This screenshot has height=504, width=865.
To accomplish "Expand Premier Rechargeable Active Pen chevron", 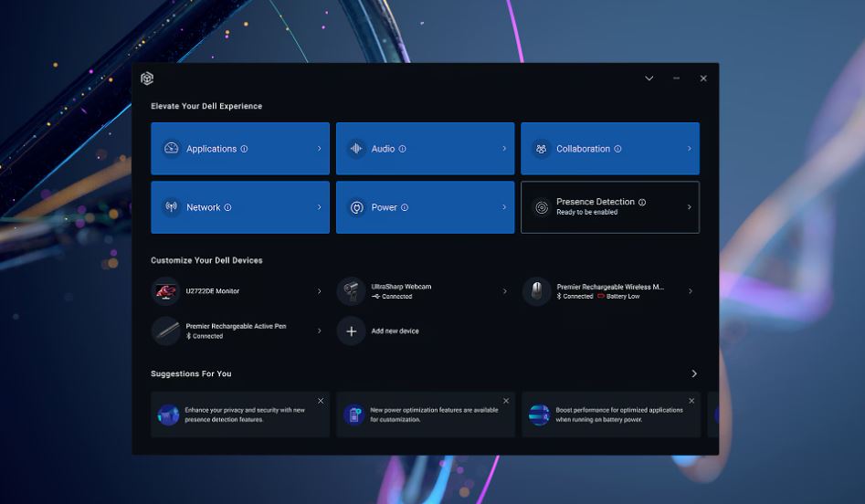I will (319, 331).
